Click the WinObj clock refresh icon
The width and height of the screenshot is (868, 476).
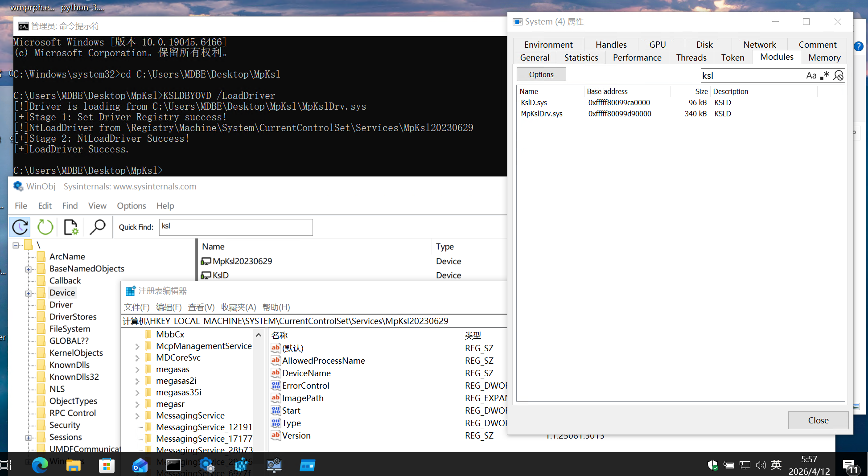pyautogui.click(x=20, y=227)
